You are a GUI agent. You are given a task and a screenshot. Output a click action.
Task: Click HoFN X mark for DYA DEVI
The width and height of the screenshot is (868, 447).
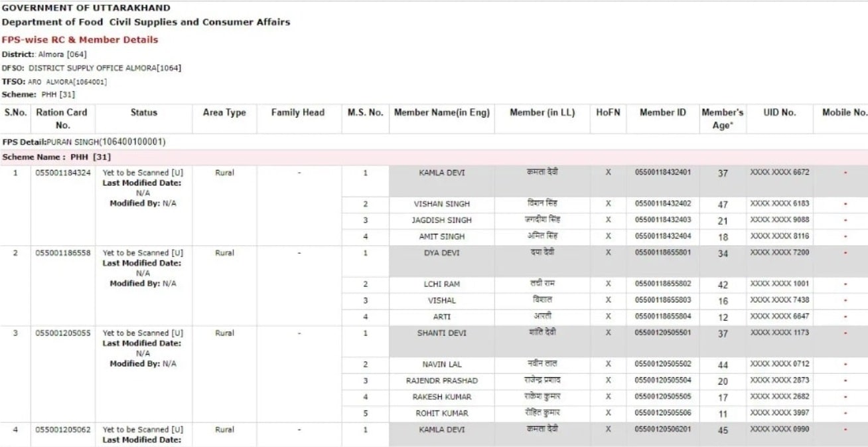point(607,253)
